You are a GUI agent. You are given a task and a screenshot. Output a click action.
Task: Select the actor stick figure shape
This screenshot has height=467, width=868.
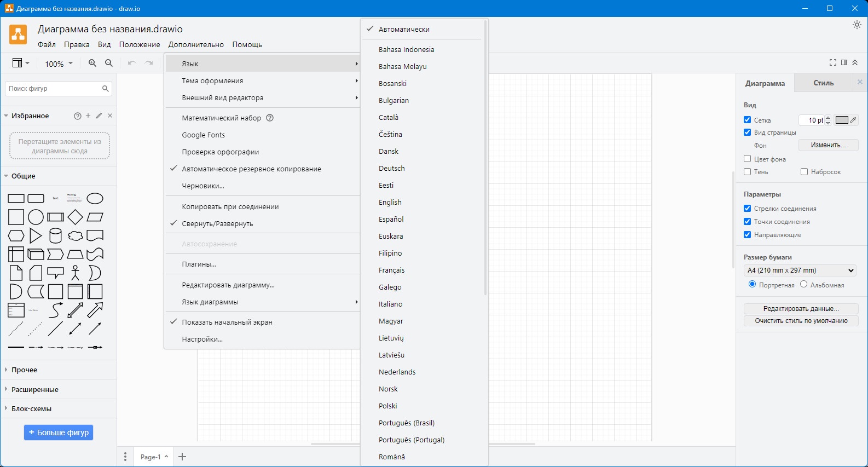[x=75, y=273]
